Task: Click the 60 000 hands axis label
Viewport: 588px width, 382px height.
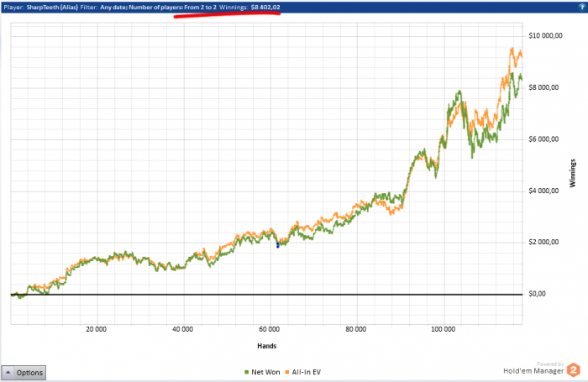Action: (x=270, y=329)
